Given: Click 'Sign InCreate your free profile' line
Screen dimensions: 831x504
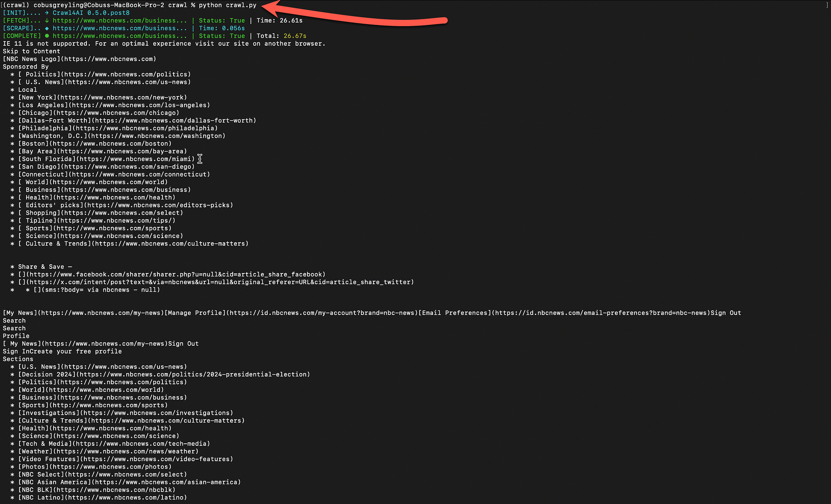Looking at the screenshot, I should tap(62, 351).
